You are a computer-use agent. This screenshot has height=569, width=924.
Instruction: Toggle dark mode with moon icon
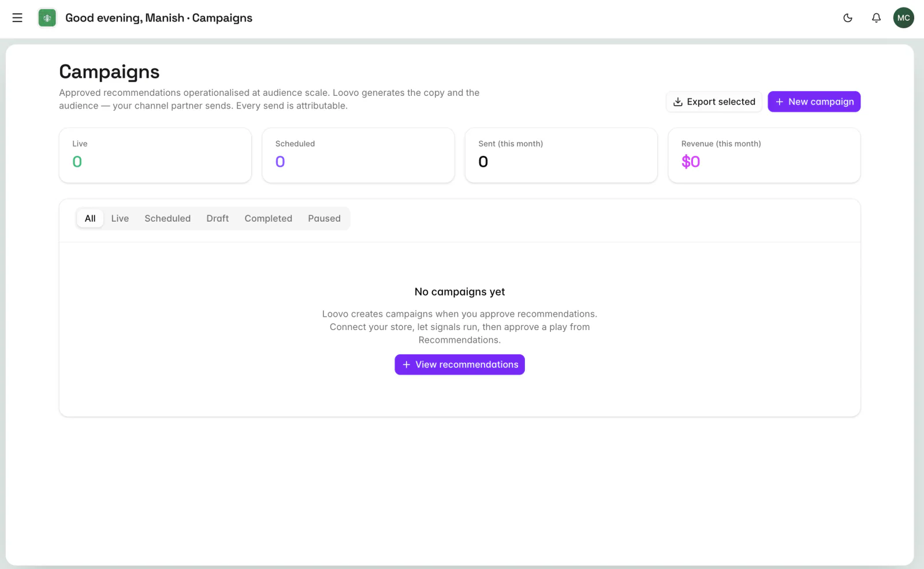pyautogui.click(x=848, y=18)
